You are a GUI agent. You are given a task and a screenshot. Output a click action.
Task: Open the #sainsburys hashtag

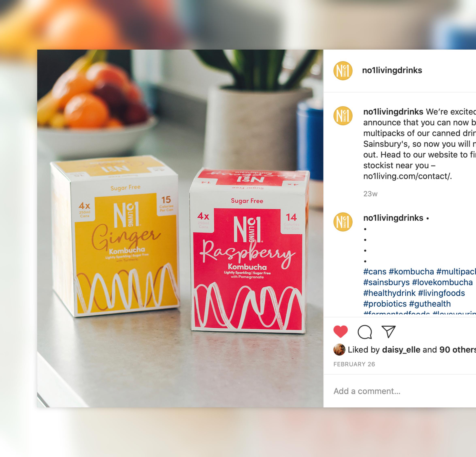click(386, 282)
